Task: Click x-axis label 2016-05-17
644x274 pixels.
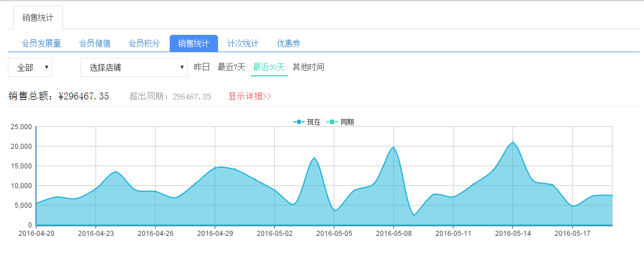Action: [x=572, y=234]
